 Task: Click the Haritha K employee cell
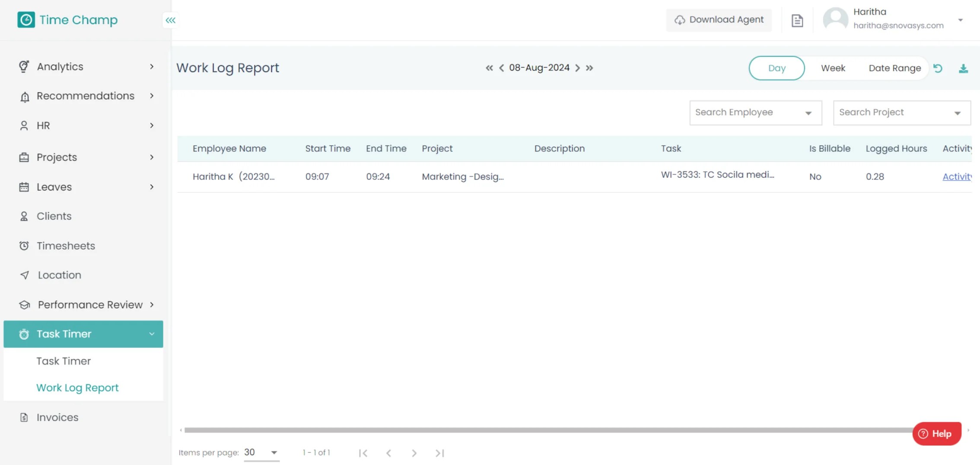click(233, 176)
